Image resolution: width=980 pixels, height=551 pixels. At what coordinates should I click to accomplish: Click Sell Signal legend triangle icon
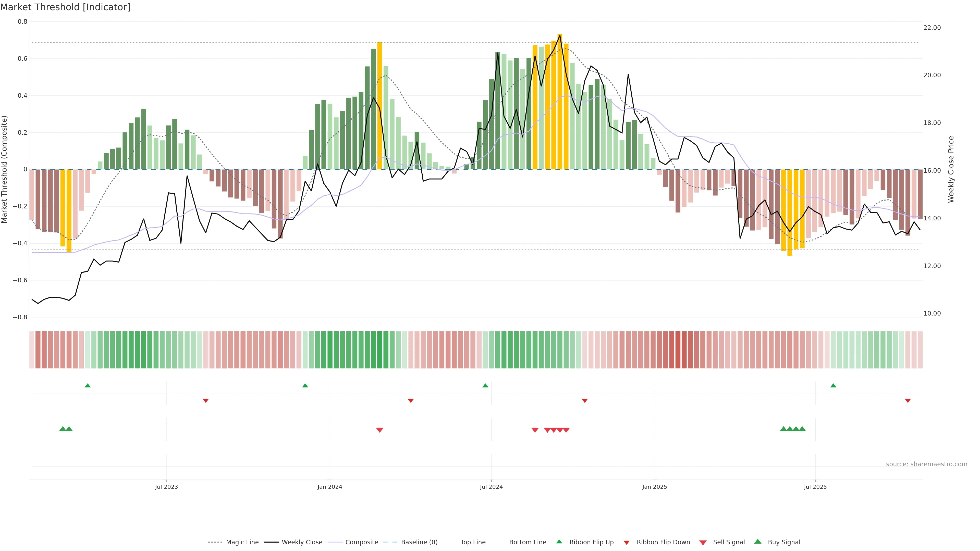tap(703, 542)
